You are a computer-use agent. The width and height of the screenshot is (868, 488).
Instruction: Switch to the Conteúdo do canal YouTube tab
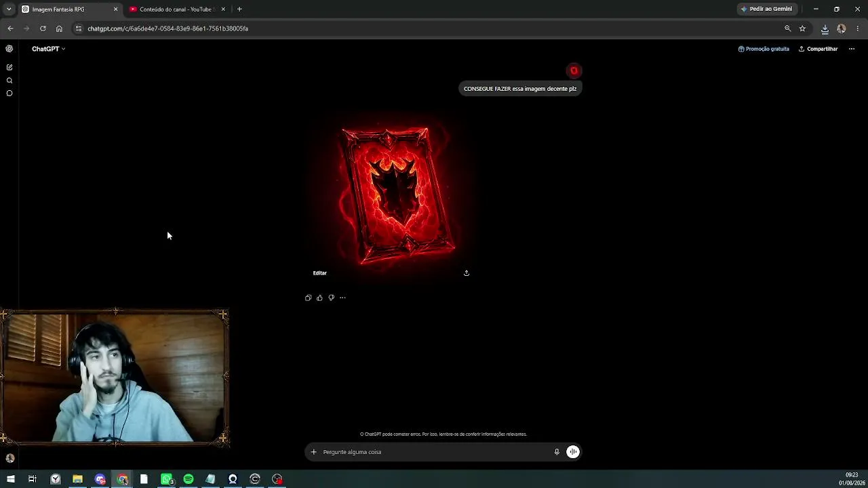tap(178, 9)
